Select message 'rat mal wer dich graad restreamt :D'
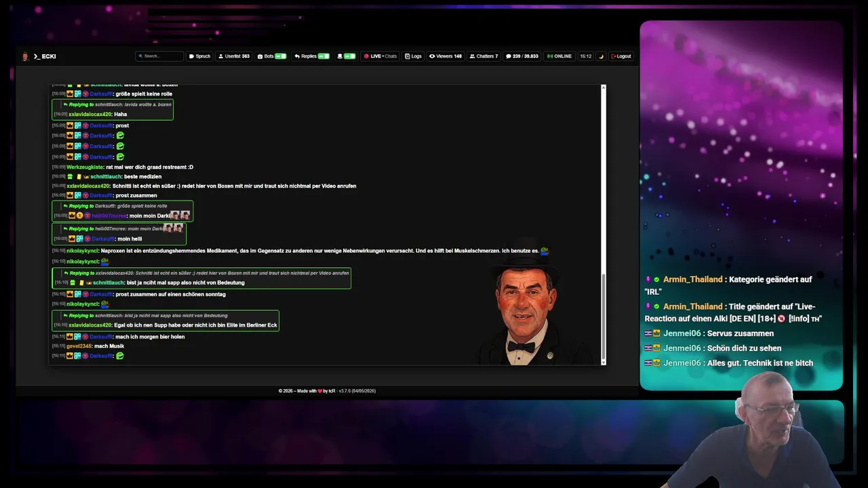Viewport: 868px width, 488px height. click(x=149, y=167)
